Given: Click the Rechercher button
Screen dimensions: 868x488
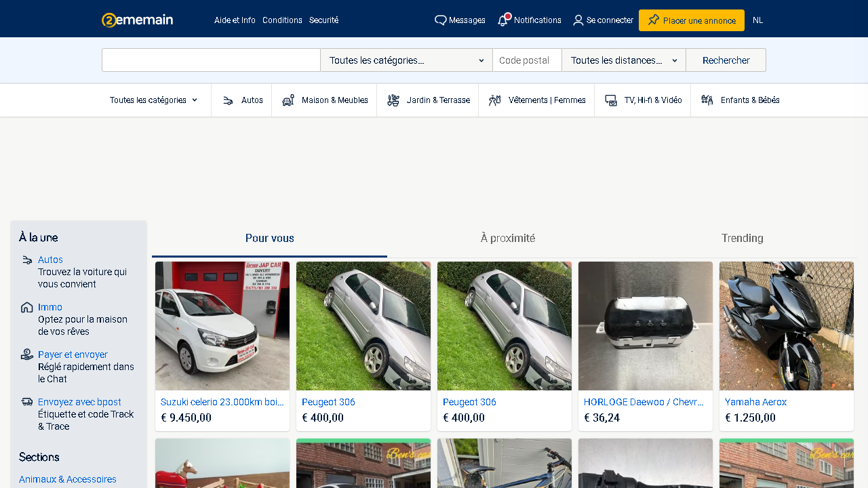Looking at the screenshot, I should tap(726, 60).
